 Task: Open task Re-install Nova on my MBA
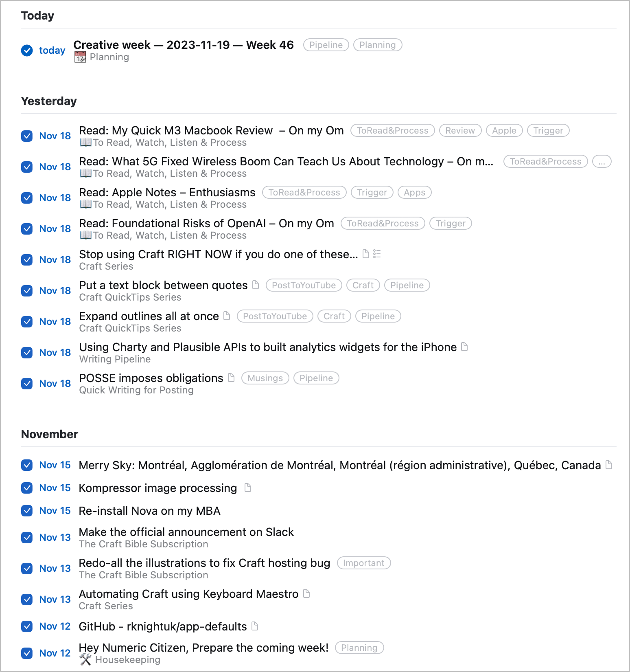click(150, 511)
